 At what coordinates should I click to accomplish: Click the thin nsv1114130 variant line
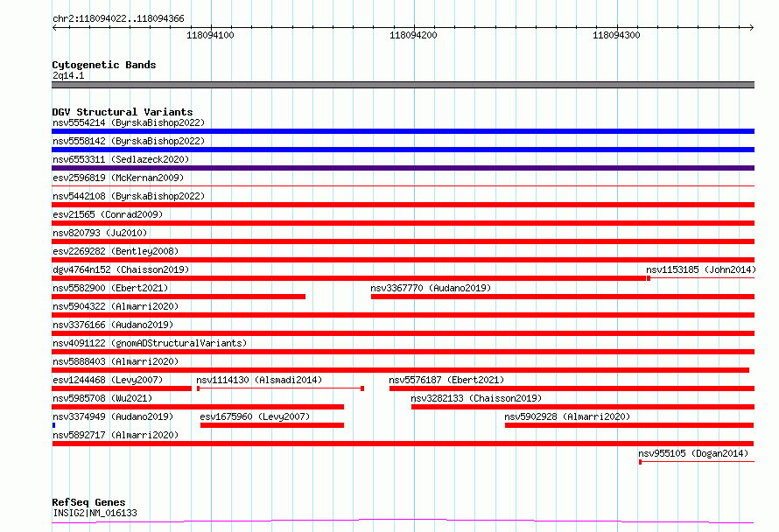point(280,388)
